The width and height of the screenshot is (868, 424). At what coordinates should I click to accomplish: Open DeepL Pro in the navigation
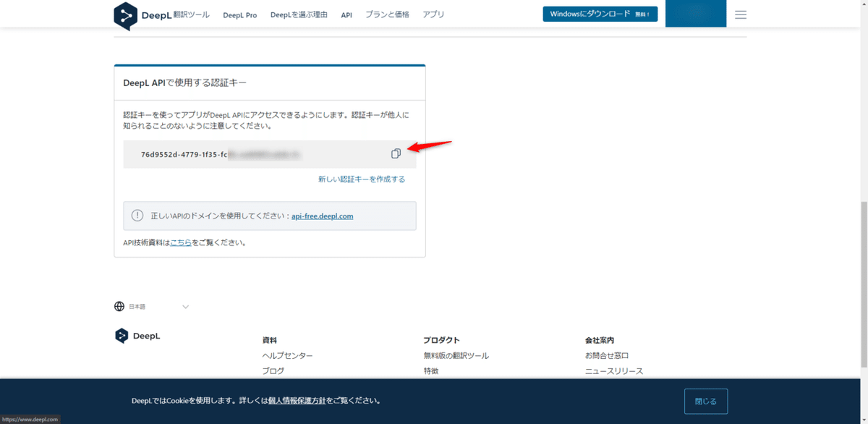point(240,14)
